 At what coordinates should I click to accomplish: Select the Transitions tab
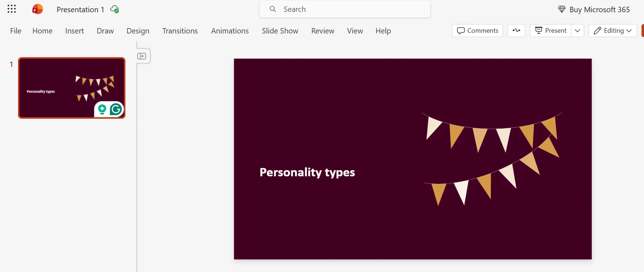coord(180,31)
